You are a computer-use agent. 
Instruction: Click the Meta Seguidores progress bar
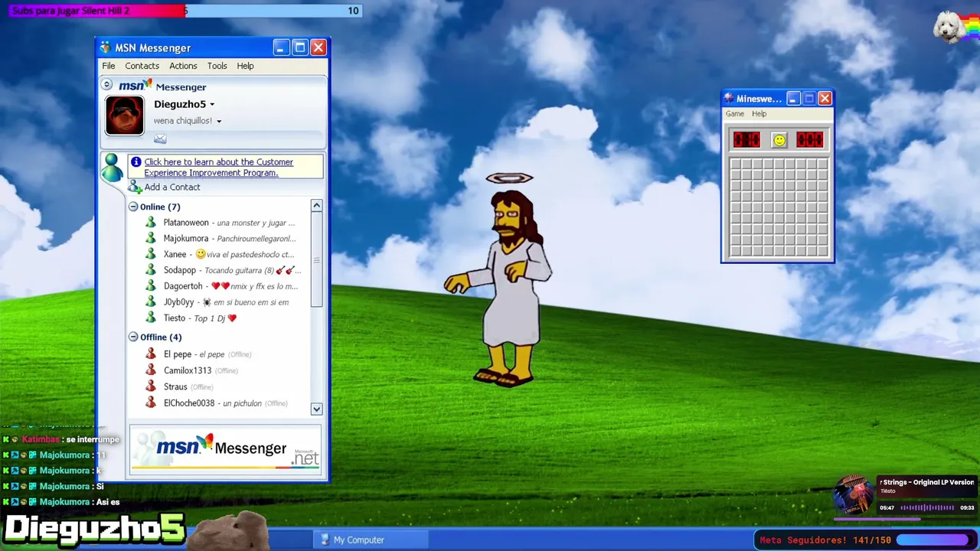click(x=933, y=540)
